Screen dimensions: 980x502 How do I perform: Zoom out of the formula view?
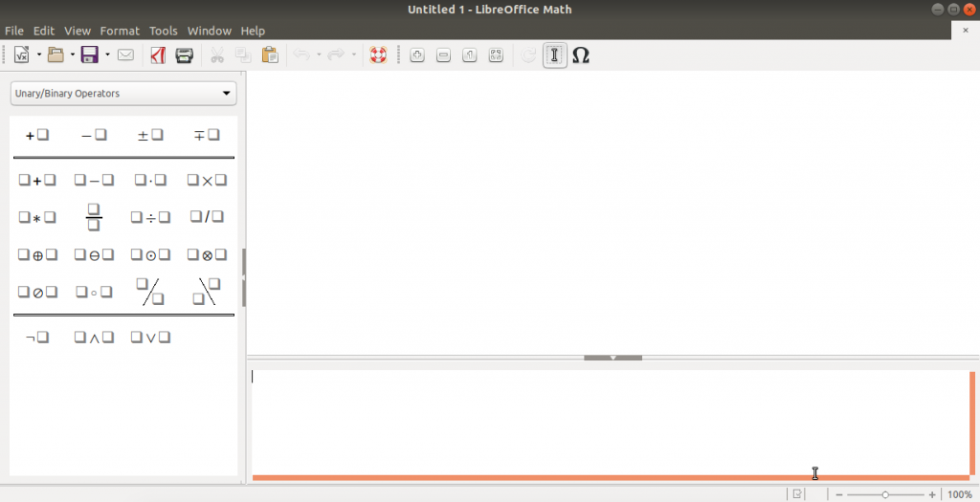click(x=443, y=55)
